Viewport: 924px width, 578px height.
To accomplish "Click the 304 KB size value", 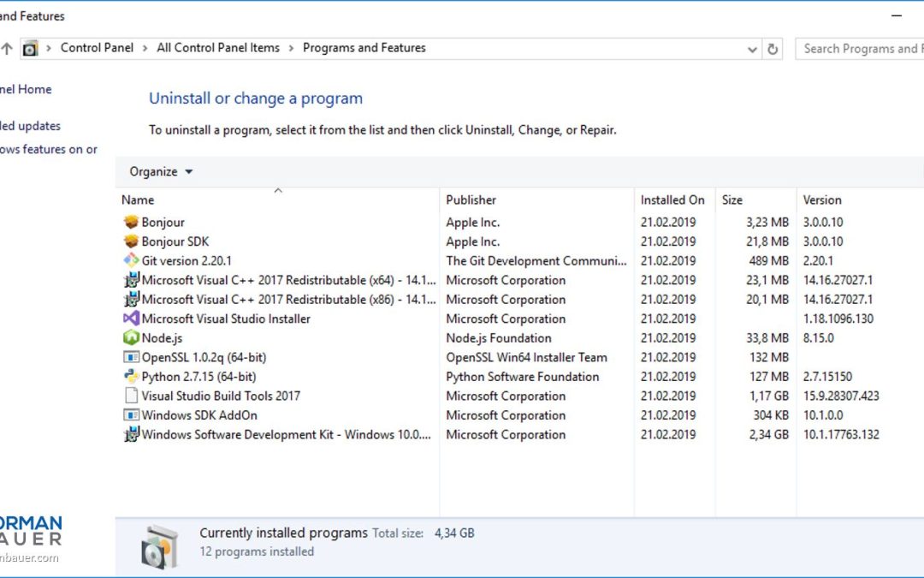I will (x=771, y=416).
